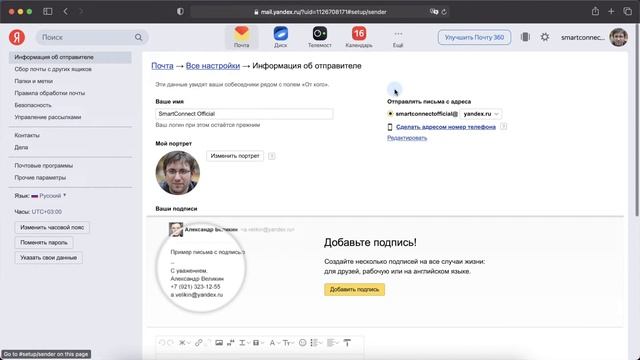The image size is (640, 360).
Task: Open Дела in sidebar
Action: [x=21, y=147]
